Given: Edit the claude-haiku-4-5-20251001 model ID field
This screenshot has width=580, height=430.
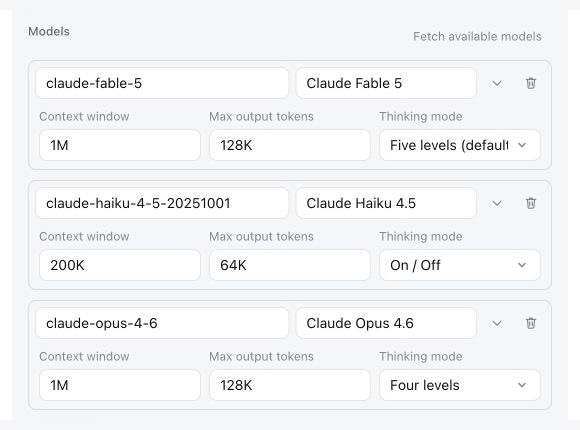Looking at the screenshot, I should [x=162, y=203].
